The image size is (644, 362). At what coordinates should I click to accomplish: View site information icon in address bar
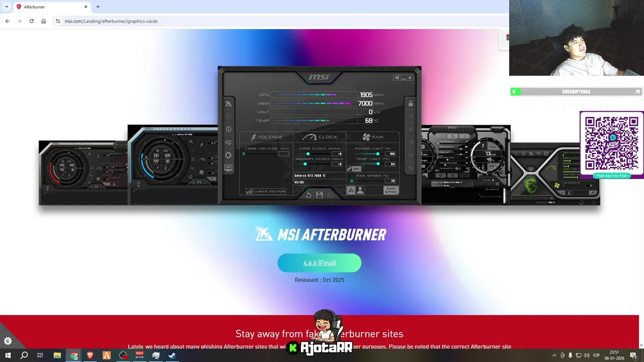click(58, 21)
